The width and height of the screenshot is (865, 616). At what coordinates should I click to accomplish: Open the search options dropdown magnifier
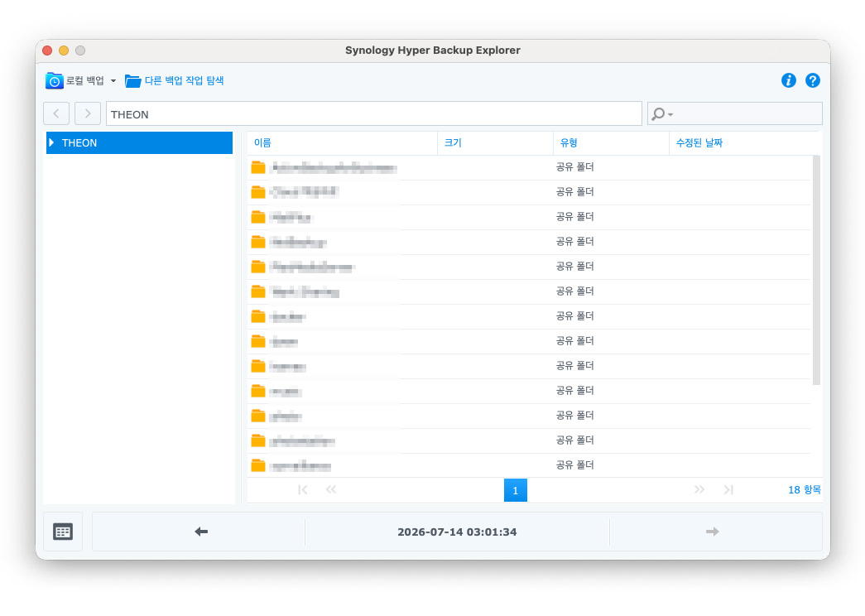coord(662,114)
